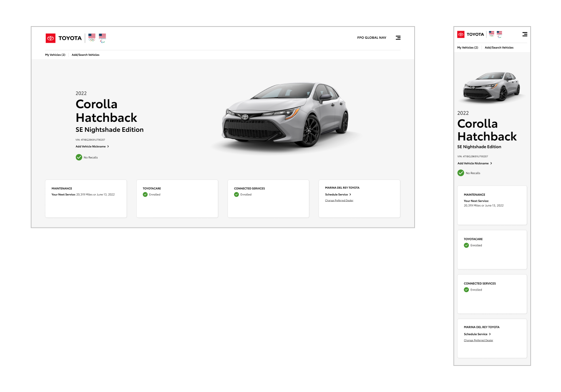Click the Toyota logo in mobile header

(x=471, y=34)
